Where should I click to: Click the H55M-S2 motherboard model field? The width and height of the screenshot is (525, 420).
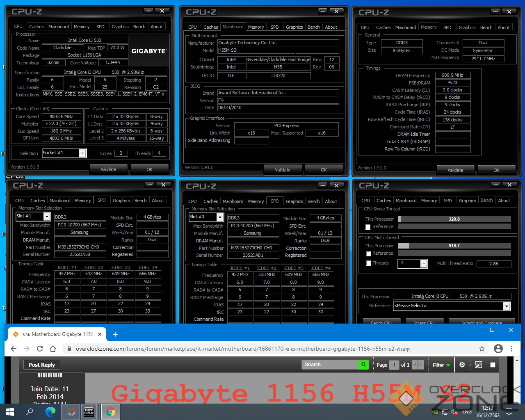tap(256, 50)
